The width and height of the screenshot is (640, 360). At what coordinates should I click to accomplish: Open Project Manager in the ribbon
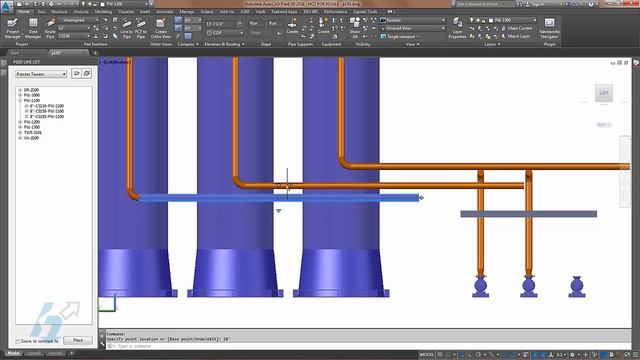[13, 28]
